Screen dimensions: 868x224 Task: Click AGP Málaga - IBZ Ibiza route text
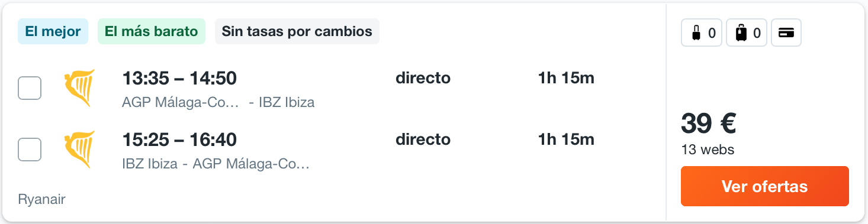(x=218, y=102)
